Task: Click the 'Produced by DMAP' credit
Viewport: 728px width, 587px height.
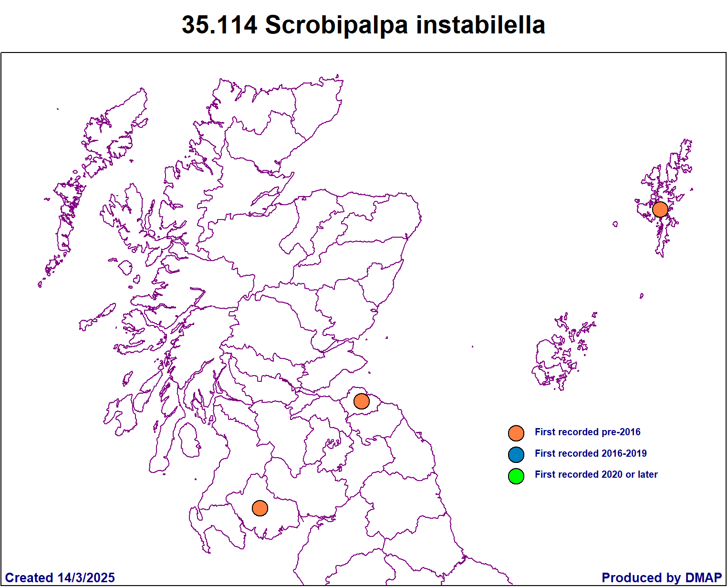Action: click(662, 577)
